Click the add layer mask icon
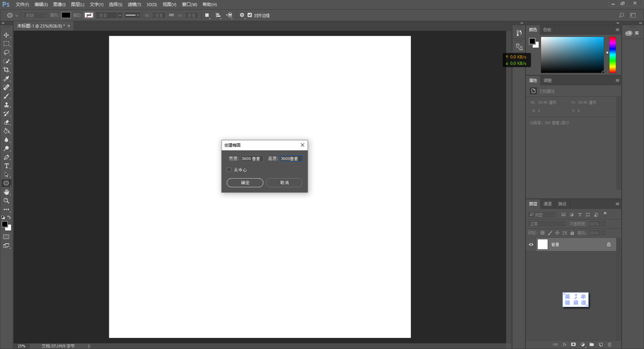Image resolution: width=644 pixels, height=349 pixels. click(573, 344)
